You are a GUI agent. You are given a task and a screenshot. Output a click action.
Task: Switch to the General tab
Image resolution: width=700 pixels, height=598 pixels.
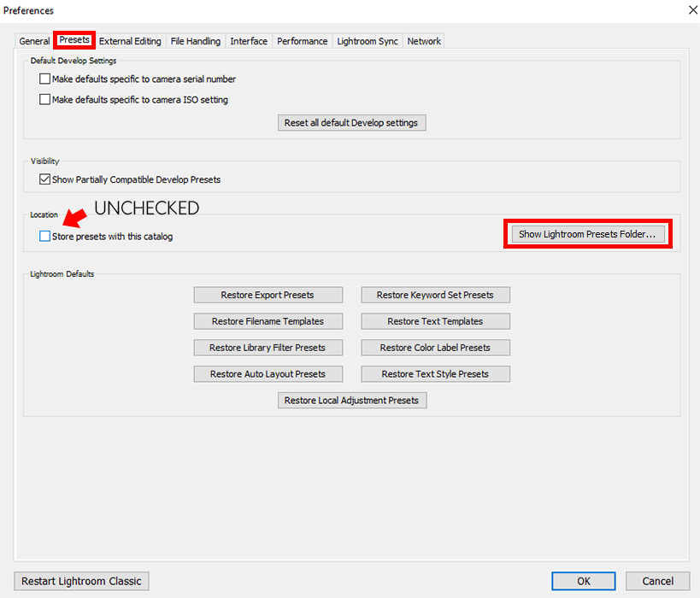pyautogui.click(x=34, y=41)
